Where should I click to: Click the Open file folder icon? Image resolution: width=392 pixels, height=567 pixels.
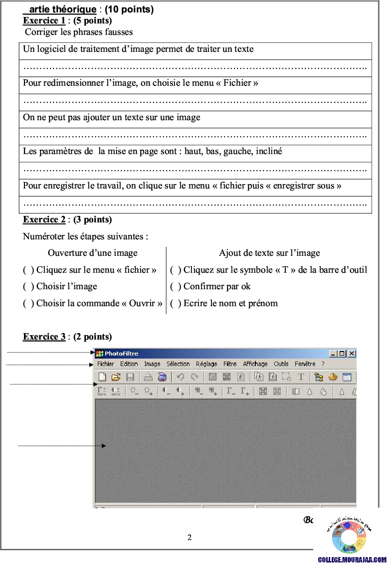[x=116, y=378]
